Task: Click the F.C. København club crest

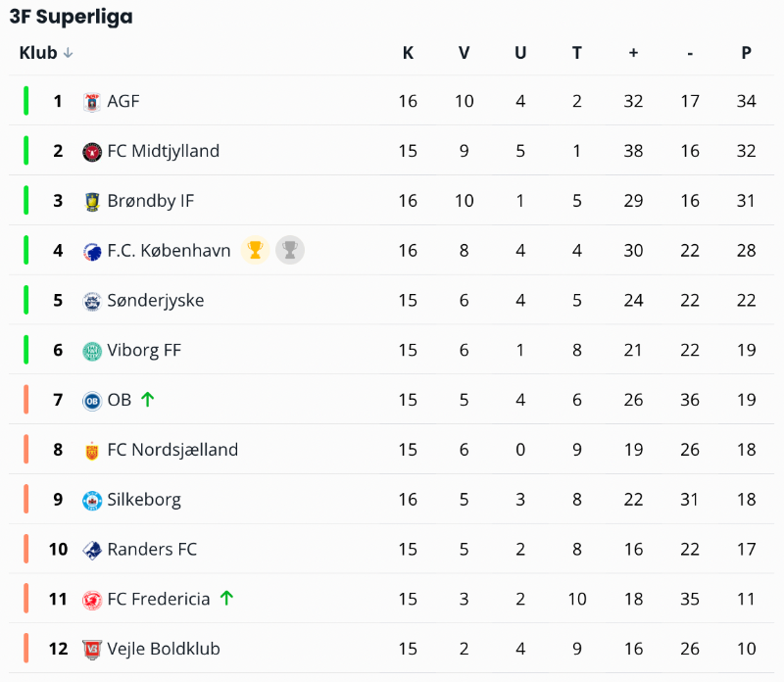Action: pos(92,251)
